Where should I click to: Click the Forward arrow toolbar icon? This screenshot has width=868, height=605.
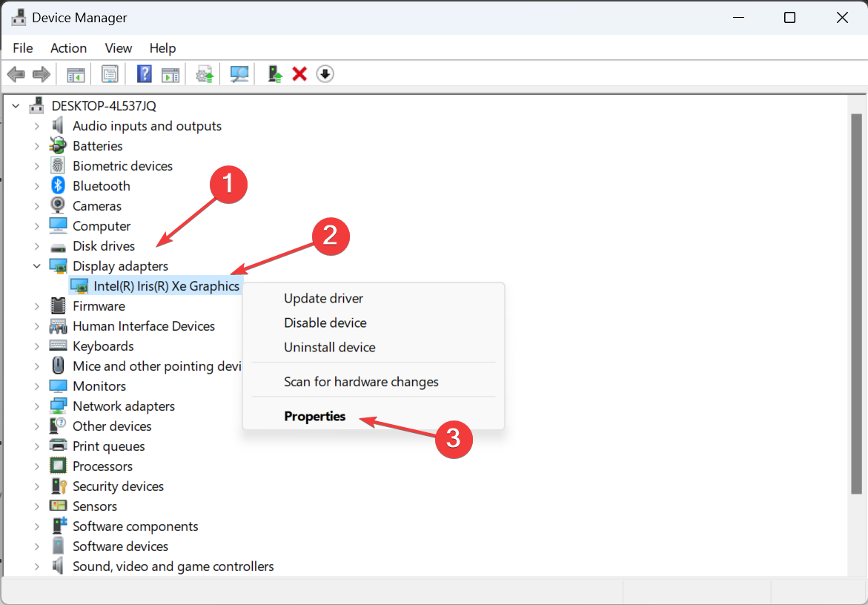point(42,73)
